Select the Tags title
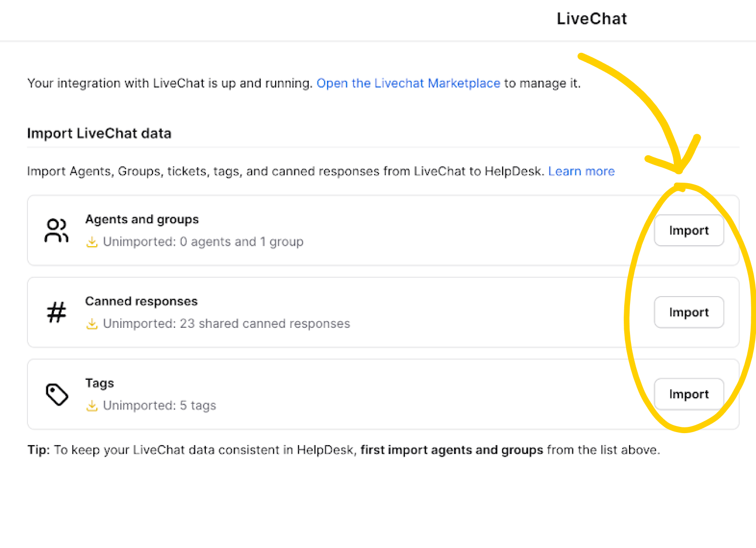Viewport: 756px width, 548px height. click(x=100, y=383)
